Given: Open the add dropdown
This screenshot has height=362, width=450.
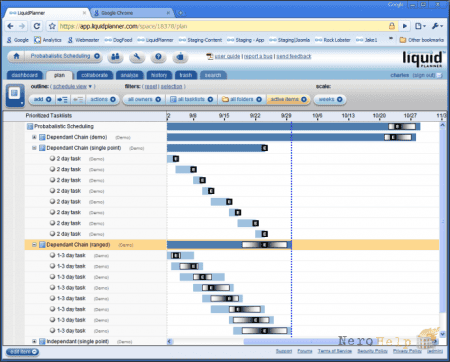Looking at the screenshot, I should pos(42,99).
